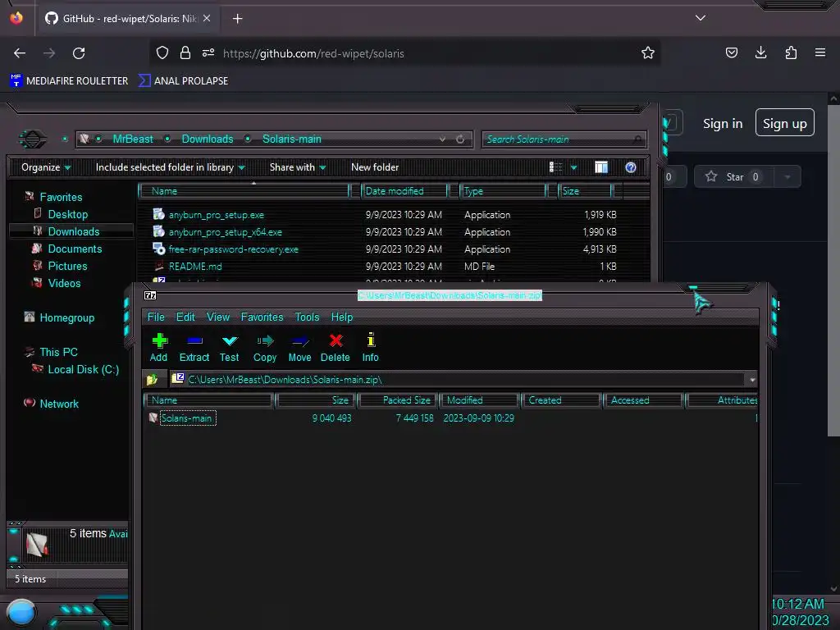Expand Explorer address bar history dropdown
The image size is (840, 630).
pos(442,139)
